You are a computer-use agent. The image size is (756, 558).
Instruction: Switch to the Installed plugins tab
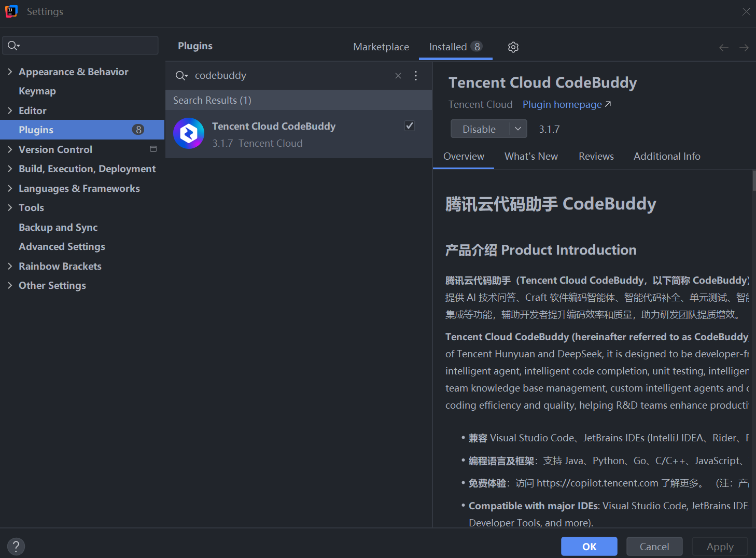tap(456, 47)
